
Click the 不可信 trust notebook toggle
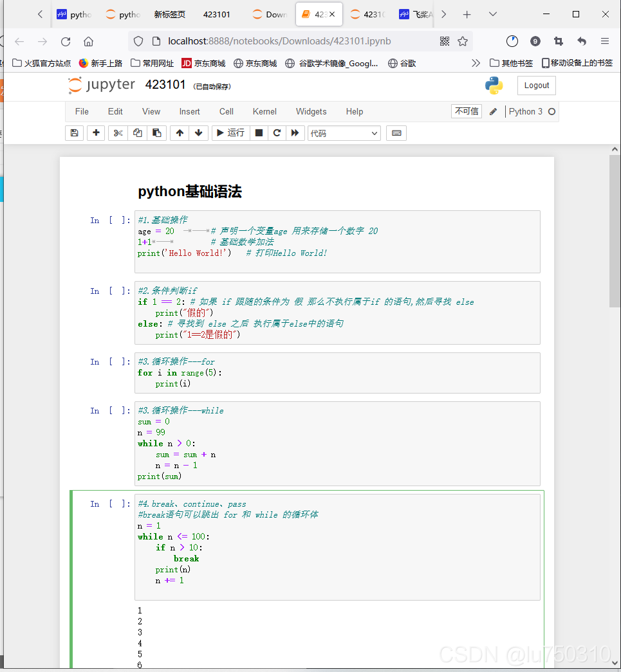(x=466, y=111)
